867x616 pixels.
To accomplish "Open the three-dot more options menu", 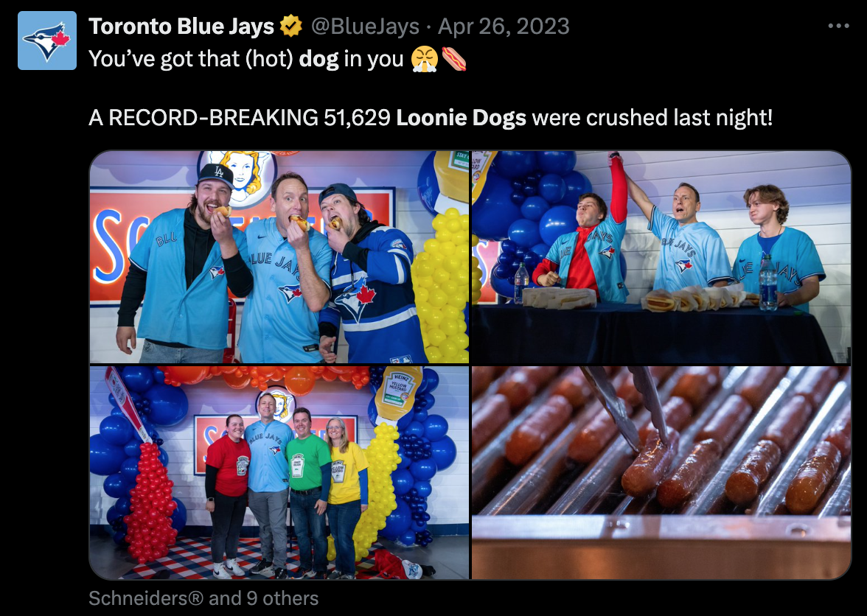I will coord(838,25).
